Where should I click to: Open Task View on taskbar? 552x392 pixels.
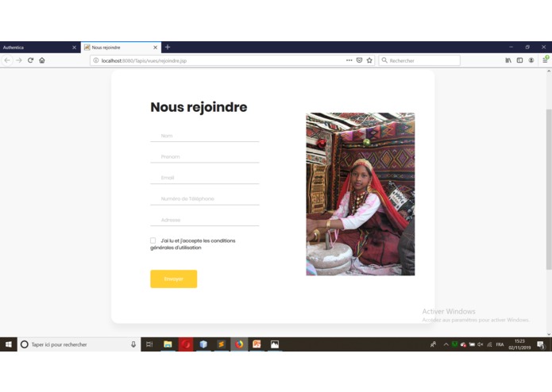[x=149, y=344]
